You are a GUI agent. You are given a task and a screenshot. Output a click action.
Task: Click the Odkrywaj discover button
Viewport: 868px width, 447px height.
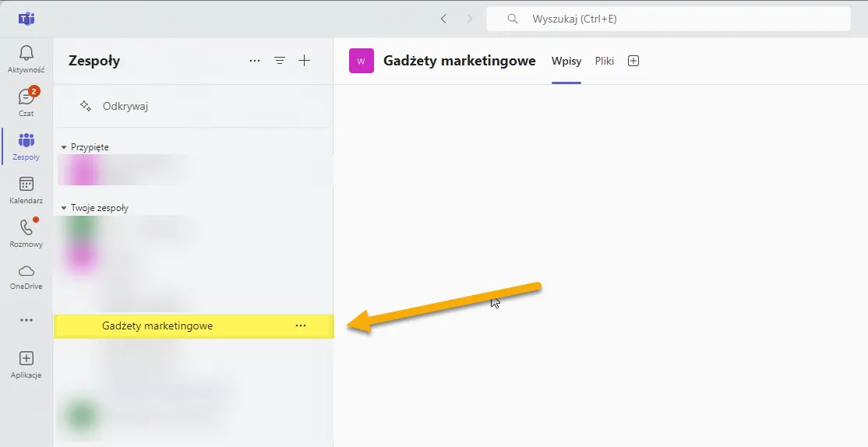(x=115, y=106)
